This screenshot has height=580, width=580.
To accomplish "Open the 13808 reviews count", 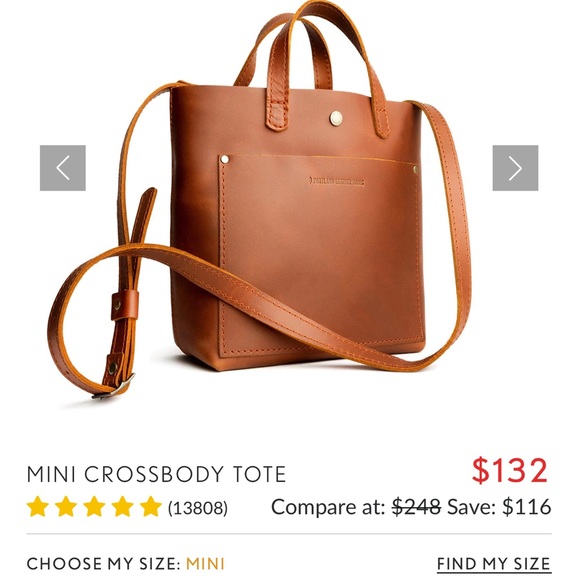I will 198,508.
